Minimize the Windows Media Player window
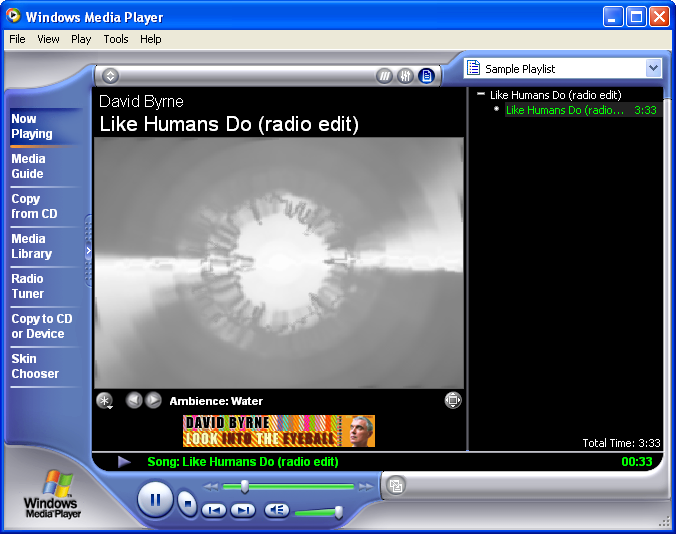Screen dimensions: 676x534 613,17
